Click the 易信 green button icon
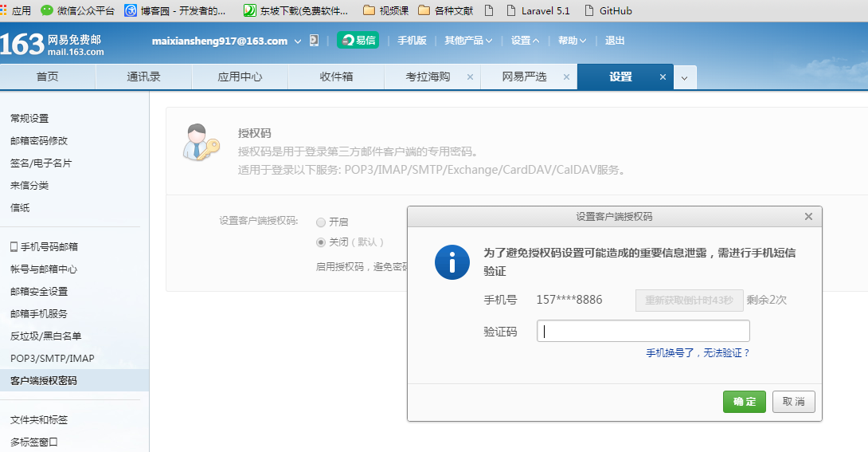Viewport: 868px width, 452px height. (358, 41)
